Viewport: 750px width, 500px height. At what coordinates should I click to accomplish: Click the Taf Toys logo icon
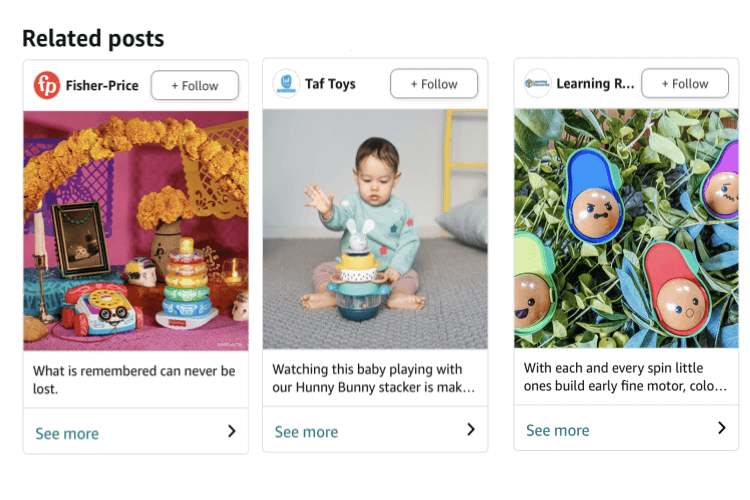click(286, 84)
